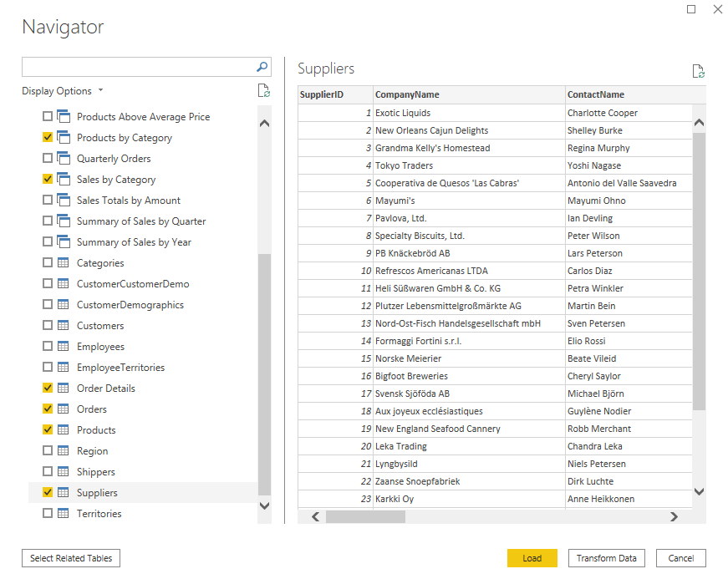
Task: Click the 'Tokyo Traders' company cell
Action: [470, 165]
